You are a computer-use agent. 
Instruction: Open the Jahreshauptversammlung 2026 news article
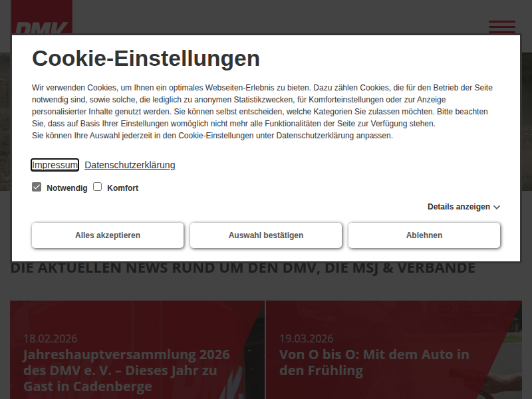pyautogui.click(x=126, y=370)
